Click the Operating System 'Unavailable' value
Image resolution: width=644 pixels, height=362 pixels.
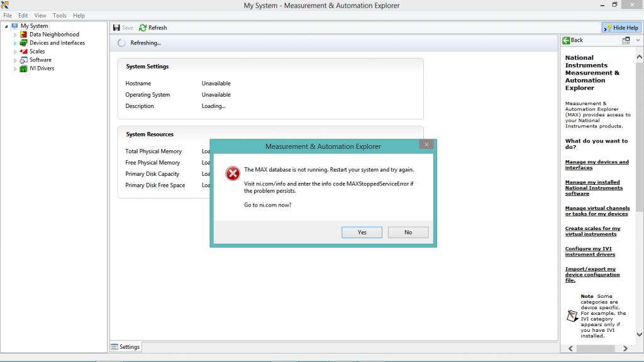pyautogui.click(x=216, y=95)
